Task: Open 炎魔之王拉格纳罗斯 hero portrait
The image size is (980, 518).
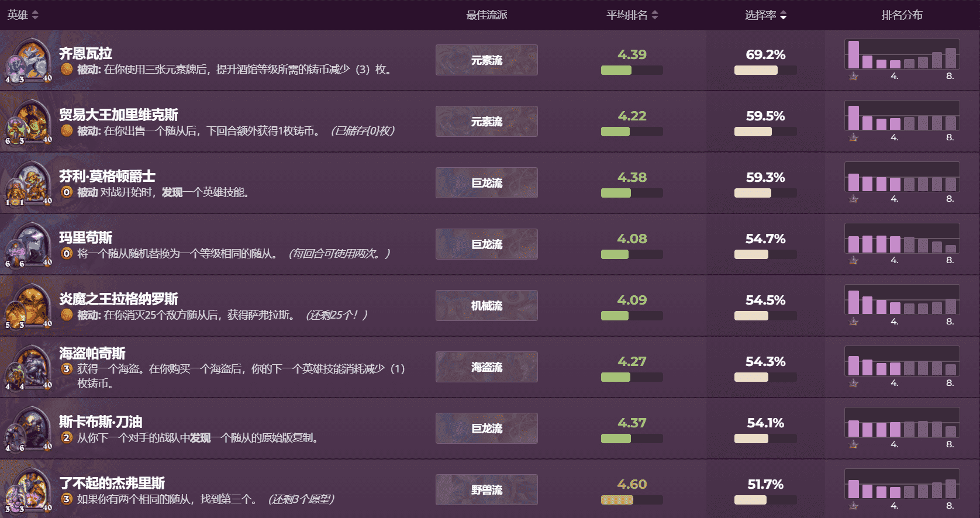Action: 29,306
